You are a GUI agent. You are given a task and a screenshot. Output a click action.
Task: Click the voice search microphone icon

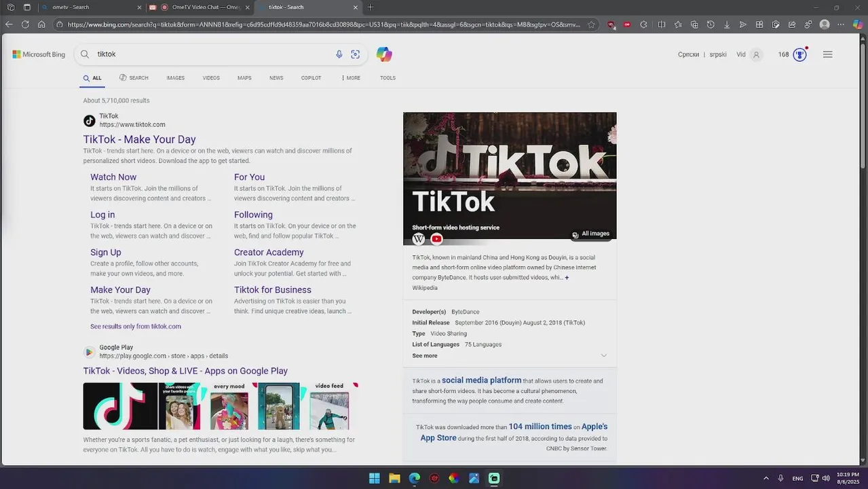tap(339, 54)
